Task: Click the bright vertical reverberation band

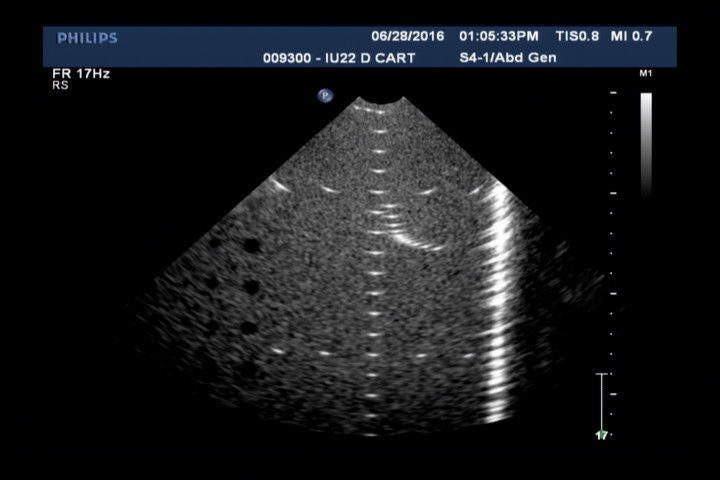Action: tap(496, 300)
